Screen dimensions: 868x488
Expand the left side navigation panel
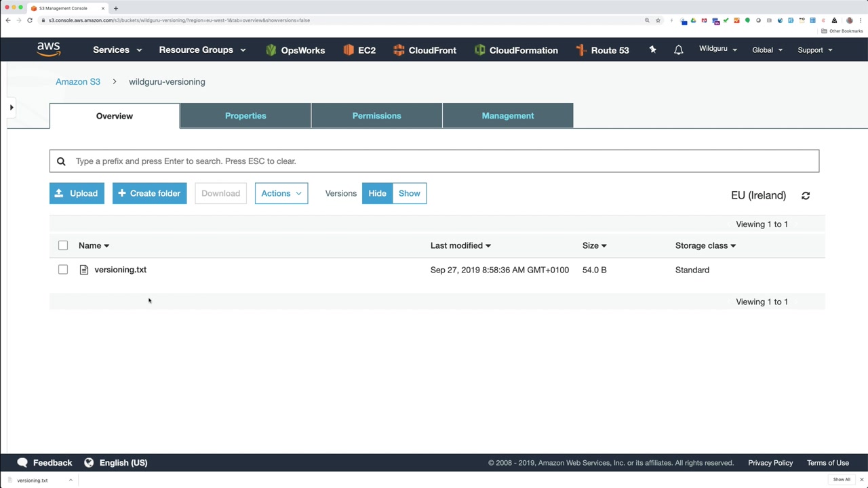click(x=12, y=107)
